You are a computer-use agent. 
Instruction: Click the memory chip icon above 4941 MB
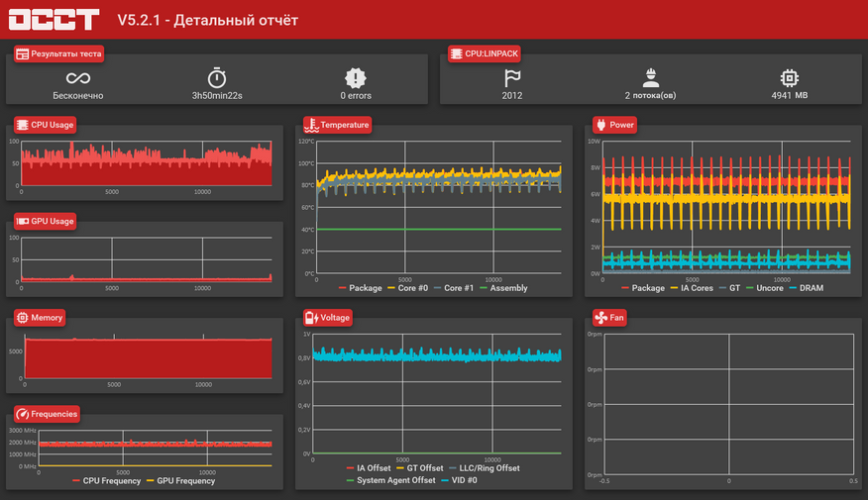click(x=789, y=78)
